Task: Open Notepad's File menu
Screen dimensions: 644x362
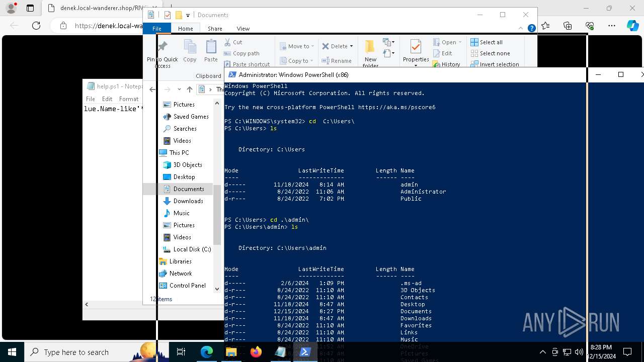Action: 91,99
